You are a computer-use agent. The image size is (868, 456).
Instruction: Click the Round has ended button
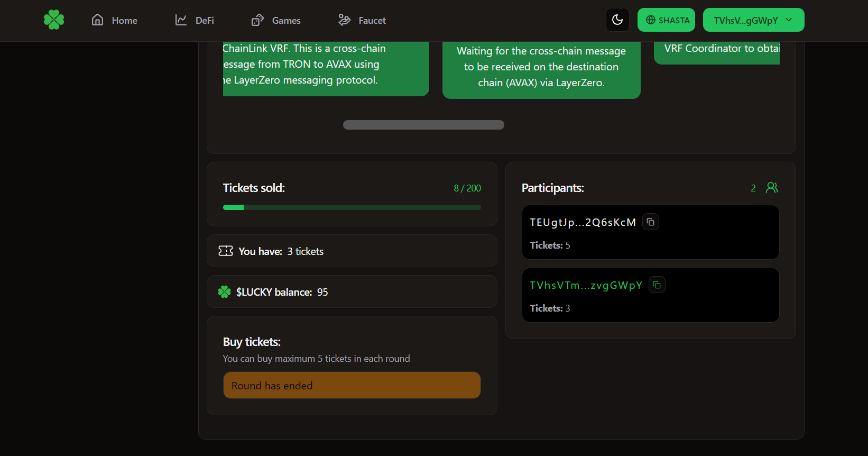(352, 385)
